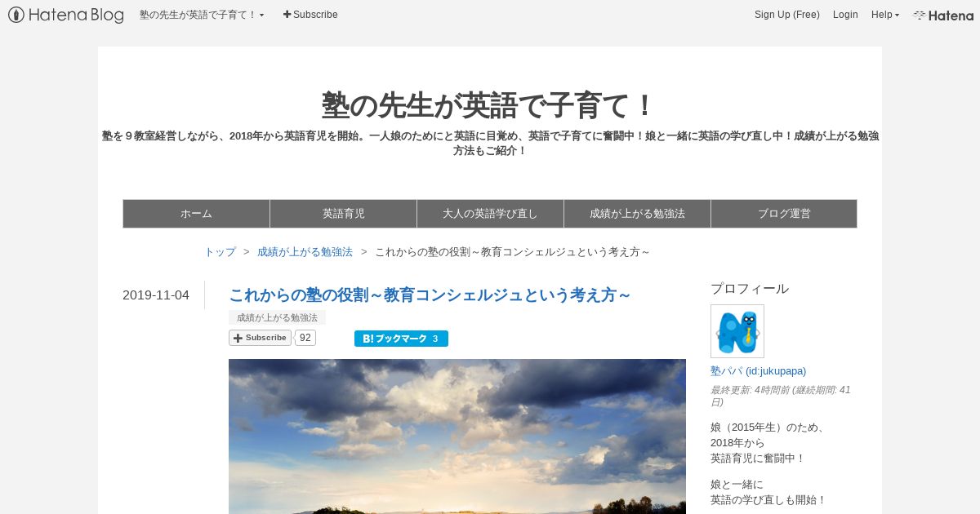Click the Hatena Blog logo
Image resolution: width=980 pixels, height=514 pixels.
(x=66, y=15)
